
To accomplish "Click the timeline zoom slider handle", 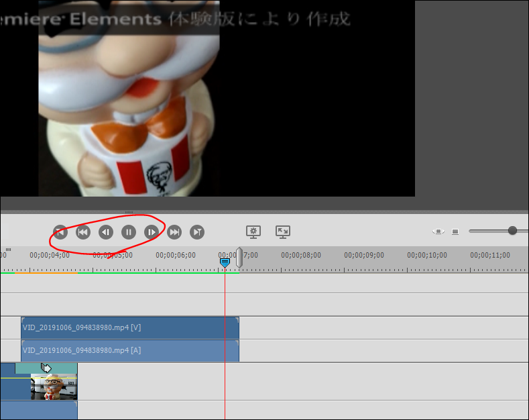I will 512,231.
